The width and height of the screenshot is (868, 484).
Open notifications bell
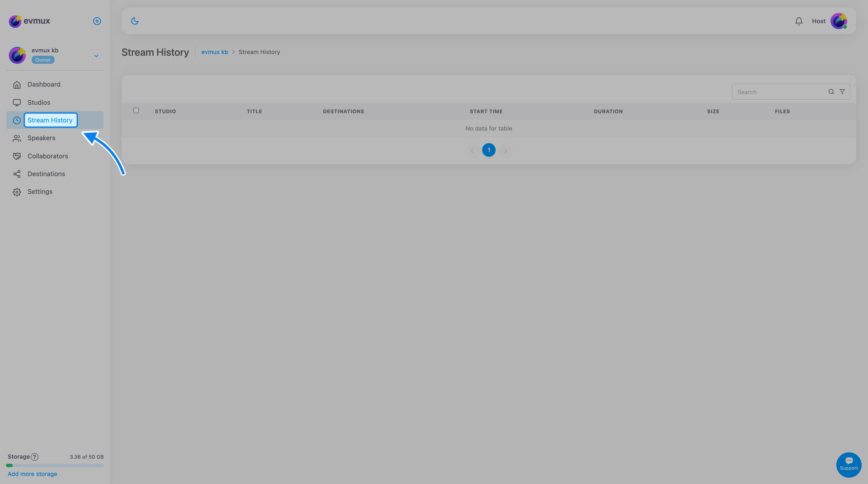[x=799, y=21]
